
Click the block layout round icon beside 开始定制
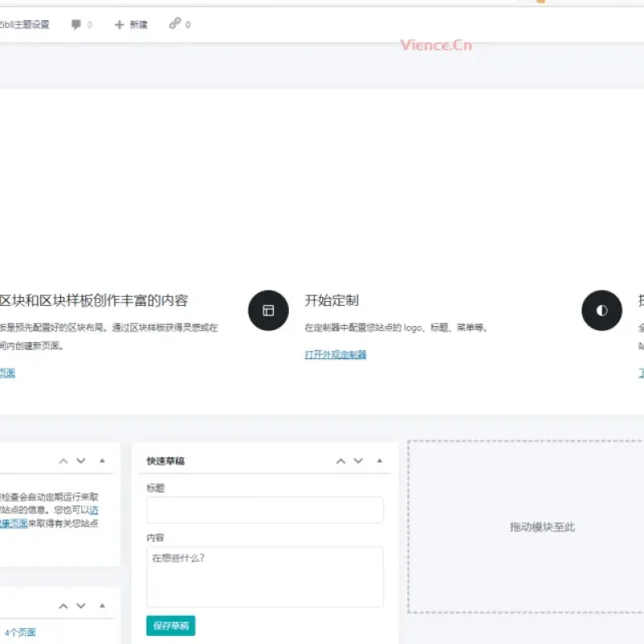tap(268, 310)
